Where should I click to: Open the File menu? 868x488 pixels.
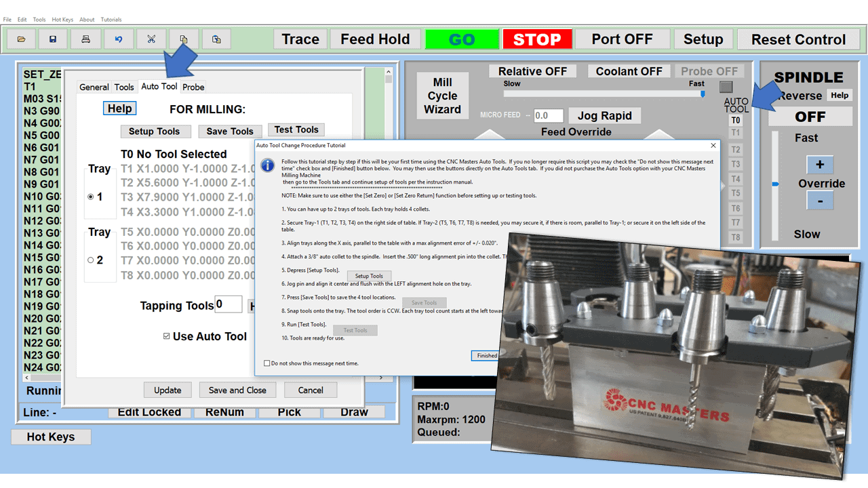pos(7,20)
